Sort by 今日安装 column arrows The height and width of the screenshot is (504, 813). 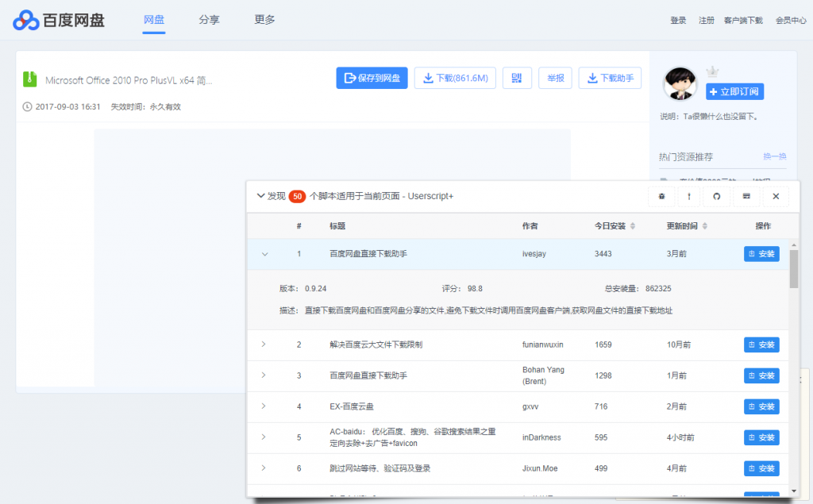click(x=633, y=226)
